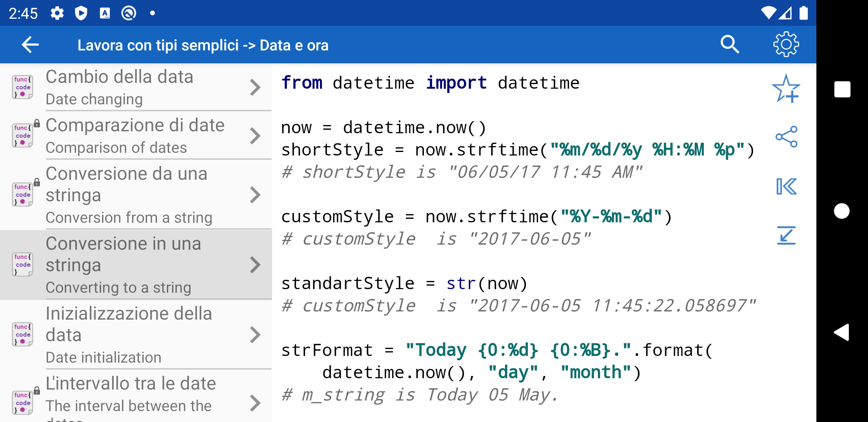The height and width of the screenshot is (422, 868).
Task: Open settings via the gear icon
Action: (786, 45)
